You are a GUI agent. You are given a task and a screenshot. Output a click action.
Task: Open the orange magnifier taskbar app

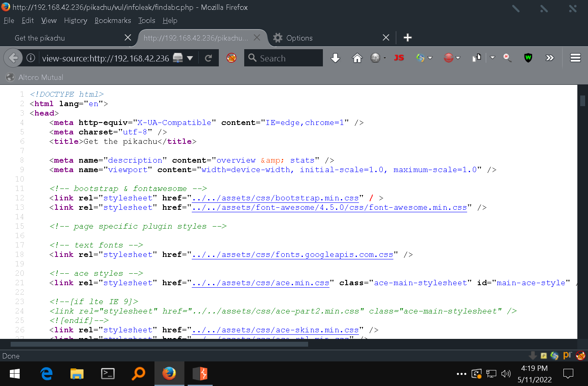point(138,374)
